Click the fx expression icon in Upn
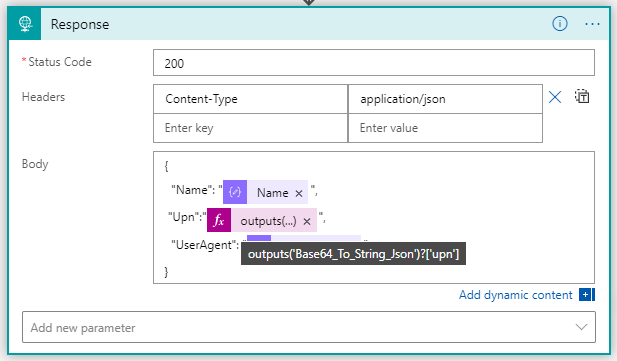Screen dimensions: 617x361 tap(219, 220)
